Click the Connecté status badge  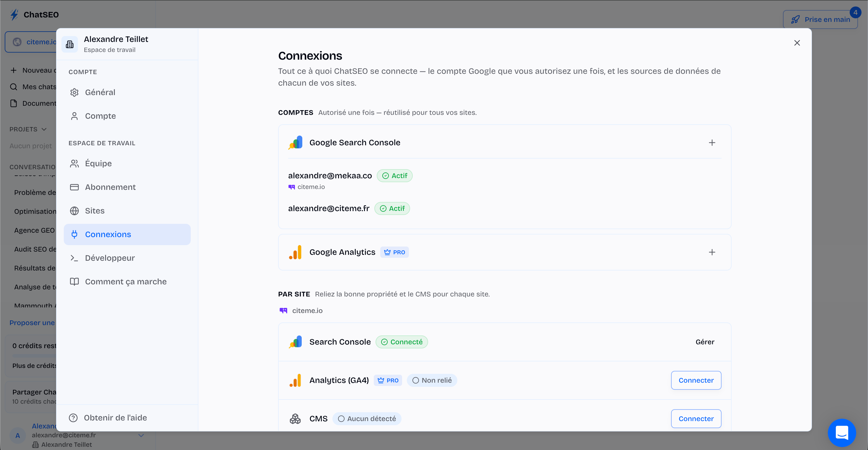pyautogui.click(x=402, y=342)
